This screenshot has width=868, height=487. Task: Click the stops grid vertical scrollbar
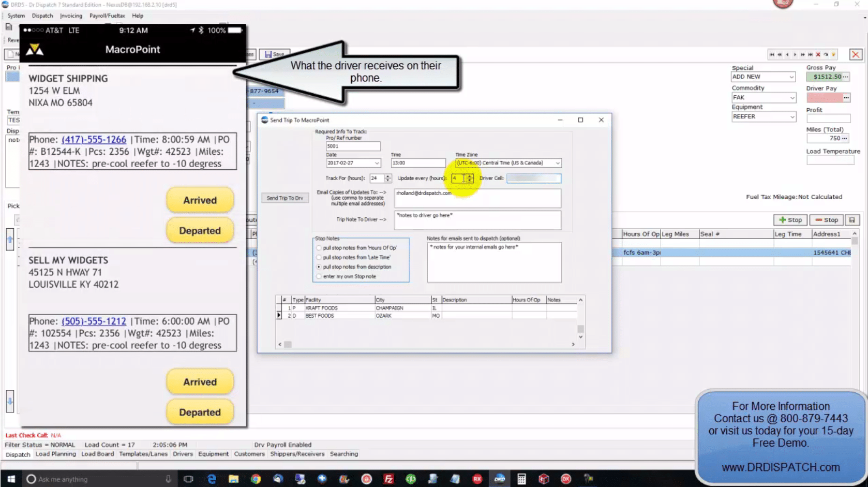[580, 319]
